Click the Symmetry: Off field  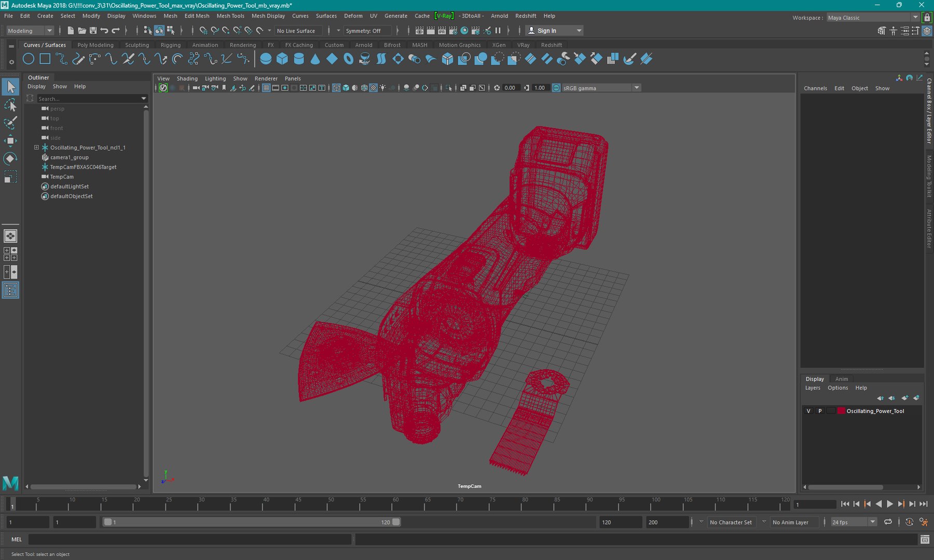pos(367,31)
